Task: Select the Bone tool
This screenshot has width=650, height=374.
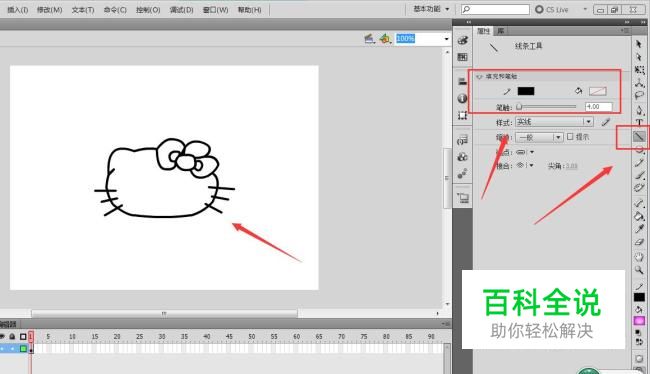Action: coord(639,203)
